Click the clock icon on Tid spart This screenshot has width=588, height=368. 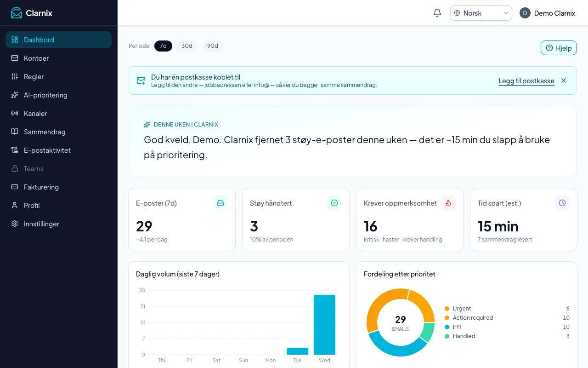(x=562, y=203)
